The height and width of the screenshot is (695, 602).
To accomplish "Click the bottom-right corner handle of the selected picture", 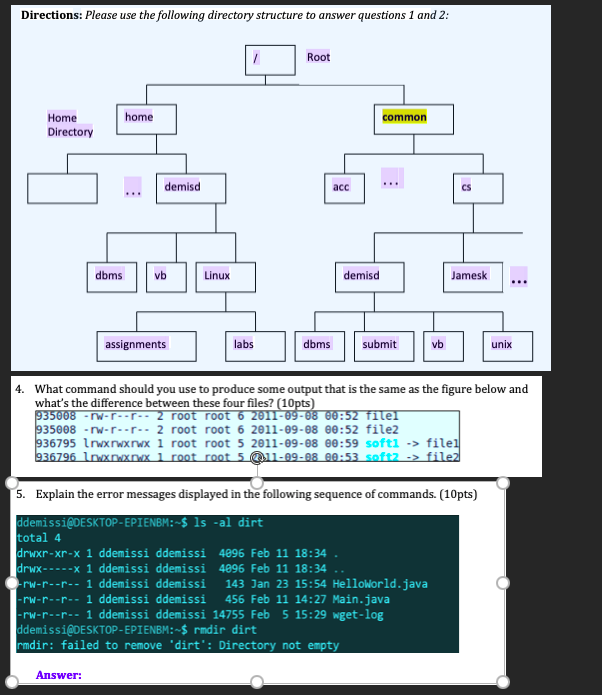I will pyautogui.click(x=503, y=682).
